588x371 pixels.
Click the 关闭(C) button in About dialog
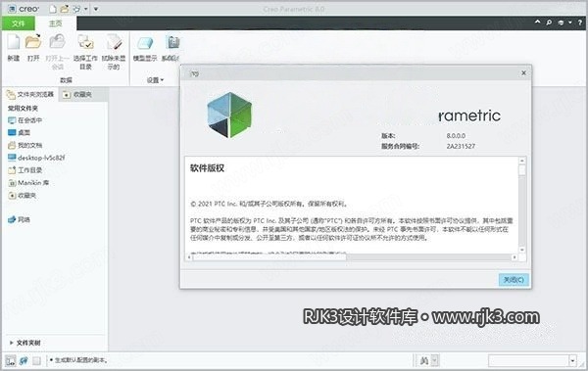[x=514, y=280]
